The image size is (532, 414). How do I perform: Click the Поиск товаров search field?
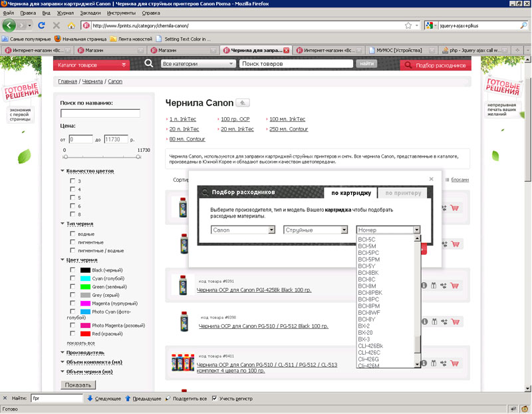point(296,63)
